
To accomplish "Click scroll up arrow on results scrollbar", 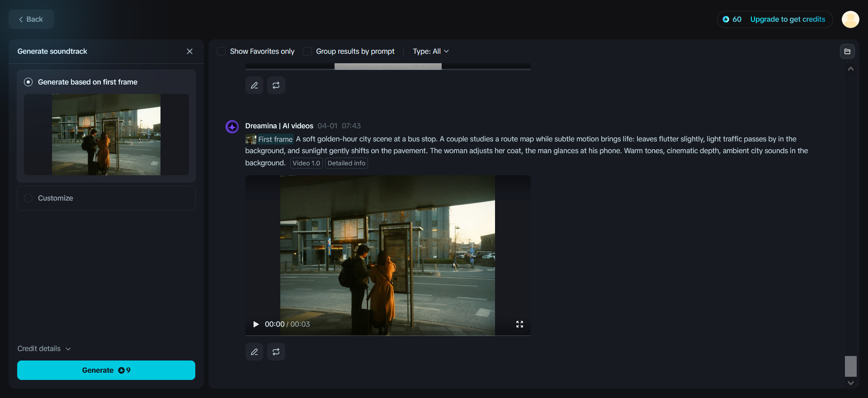I will (x=851, y=69).
